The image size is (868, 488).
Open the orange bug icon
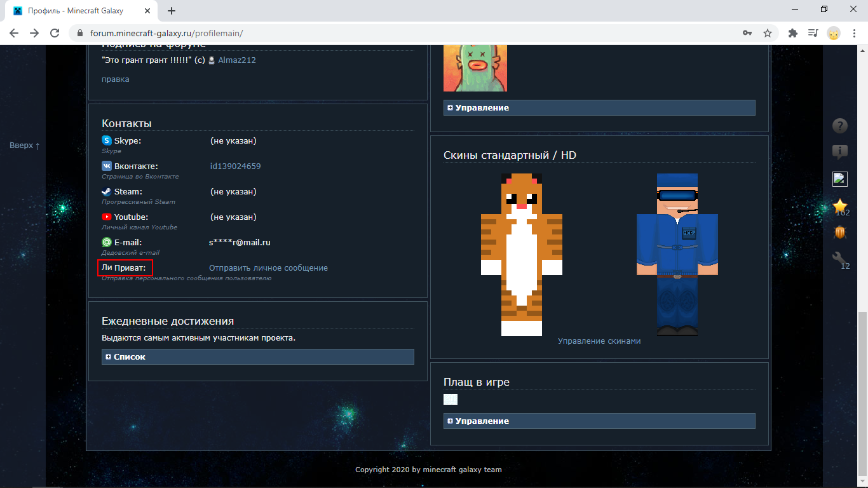[840, 233]
